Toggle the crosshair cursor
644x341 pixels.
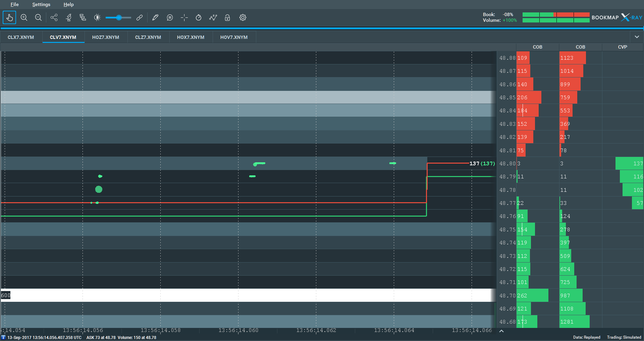click(184, 17)
